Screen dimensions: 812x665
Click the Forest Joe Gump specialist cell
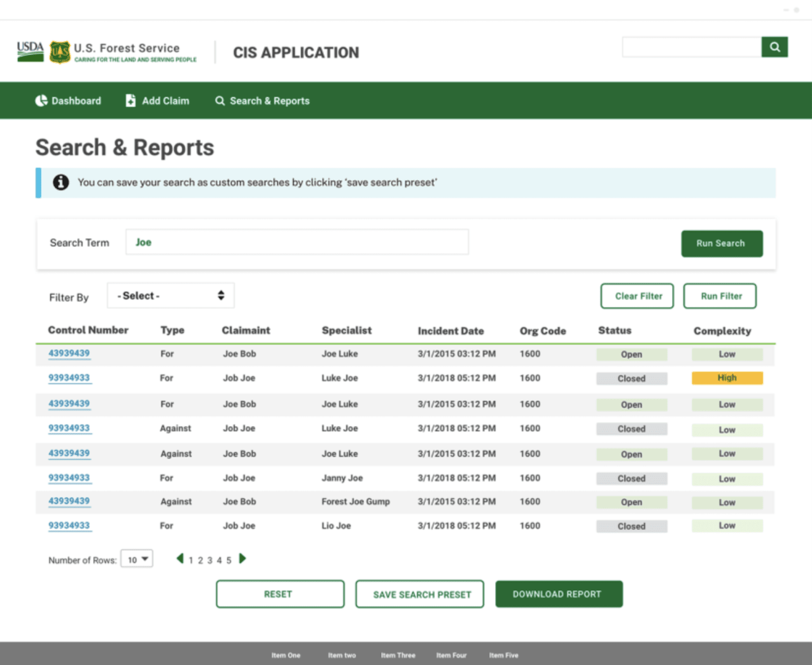click(x=356, y=501)
